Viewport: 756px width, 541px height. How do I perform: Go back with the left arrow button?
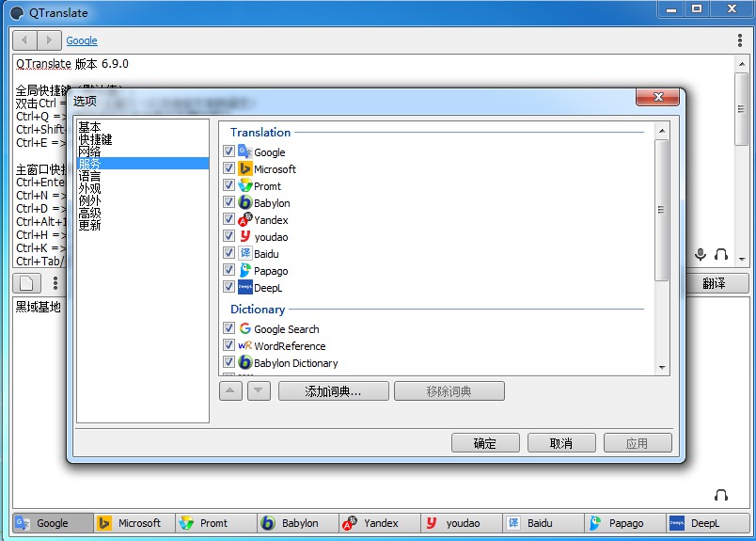pos(24,40)
